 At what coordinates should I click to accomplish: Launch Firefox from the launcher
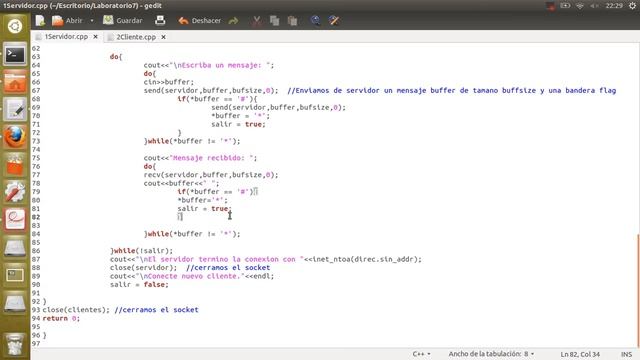(15, 137)
